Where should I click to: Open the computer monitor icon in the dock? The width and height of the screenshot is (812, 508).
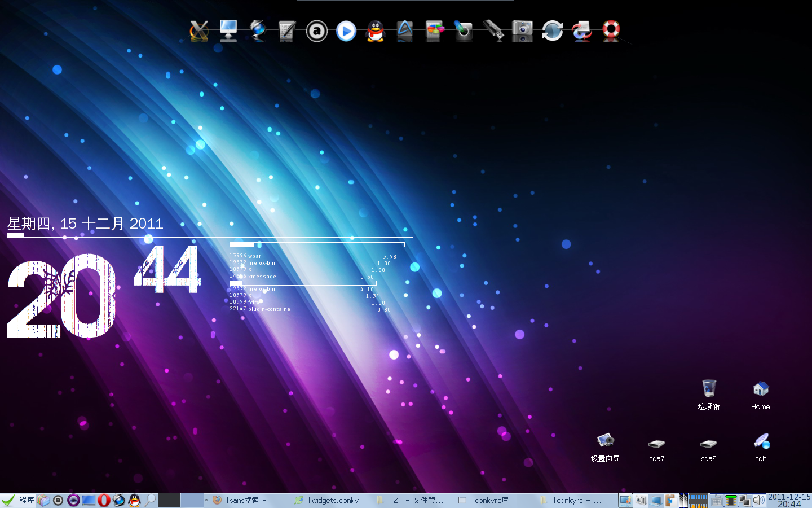228,31
